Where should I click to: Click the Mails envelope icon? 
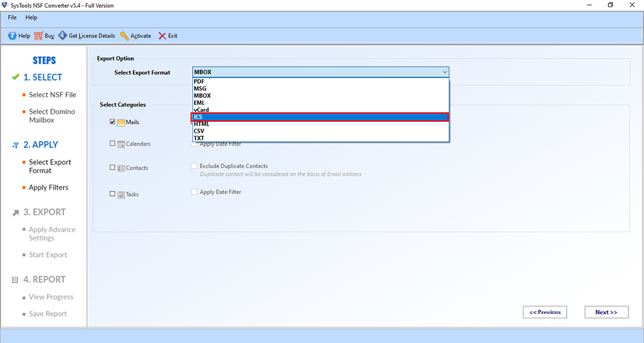coord(121,122)
